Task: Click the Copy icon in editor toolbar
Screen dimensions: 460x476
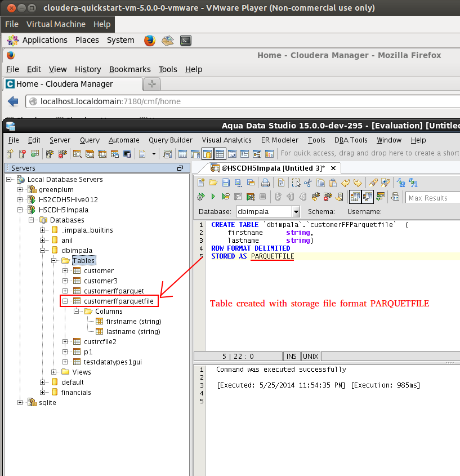Action: 320,183
